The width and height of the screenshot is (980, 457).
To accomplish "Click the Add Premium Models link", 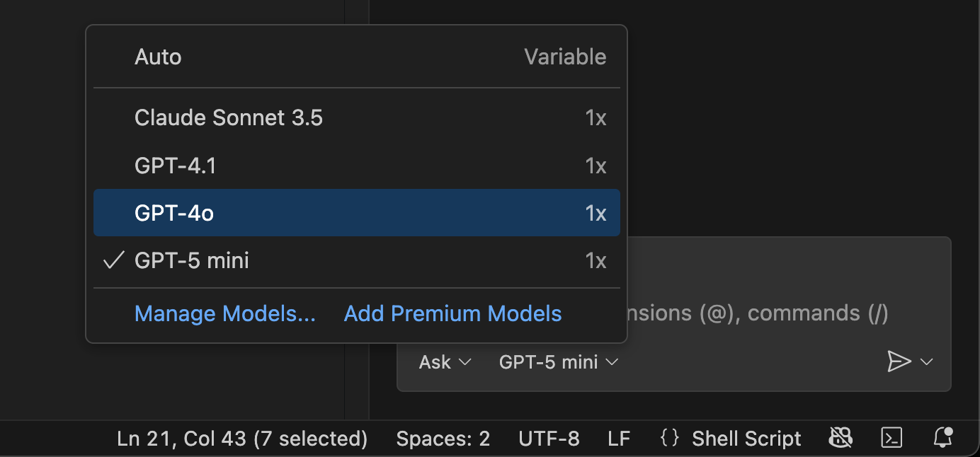I will point(452,313).
